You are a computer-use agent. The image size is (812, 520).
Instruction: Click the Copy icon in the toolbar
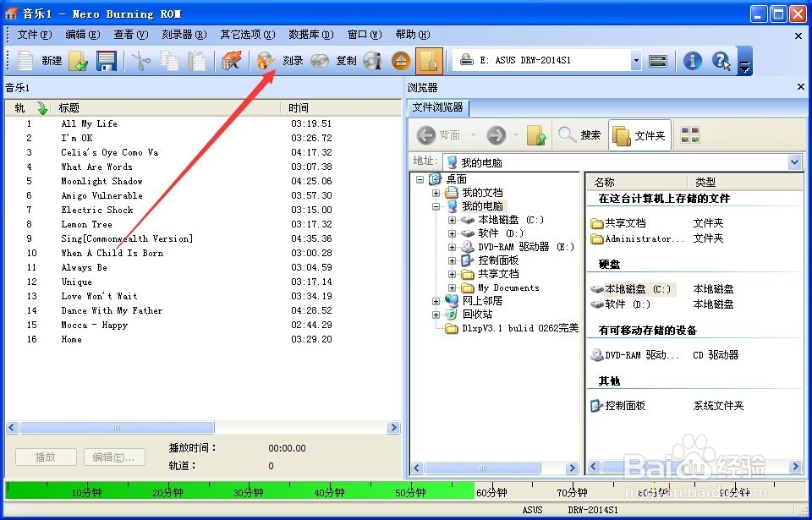[x=169, y=61]
